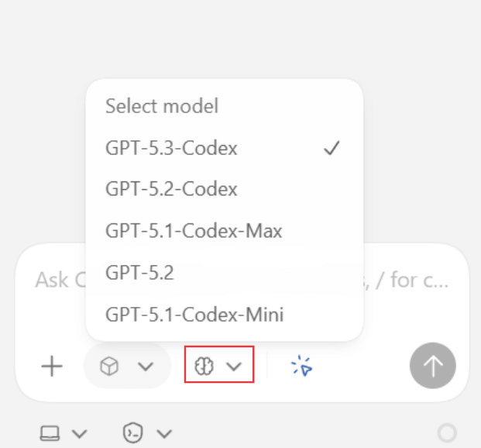Switch to GPT-5.1-Codex-Max model
Screen dimensions: 481x448
point(194,231)
